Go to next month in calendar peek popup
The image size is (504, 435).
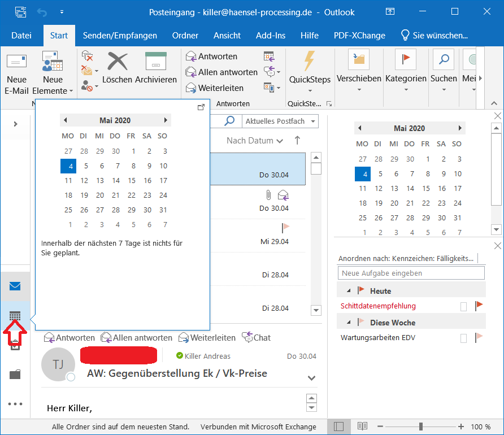tap(166, 120)
